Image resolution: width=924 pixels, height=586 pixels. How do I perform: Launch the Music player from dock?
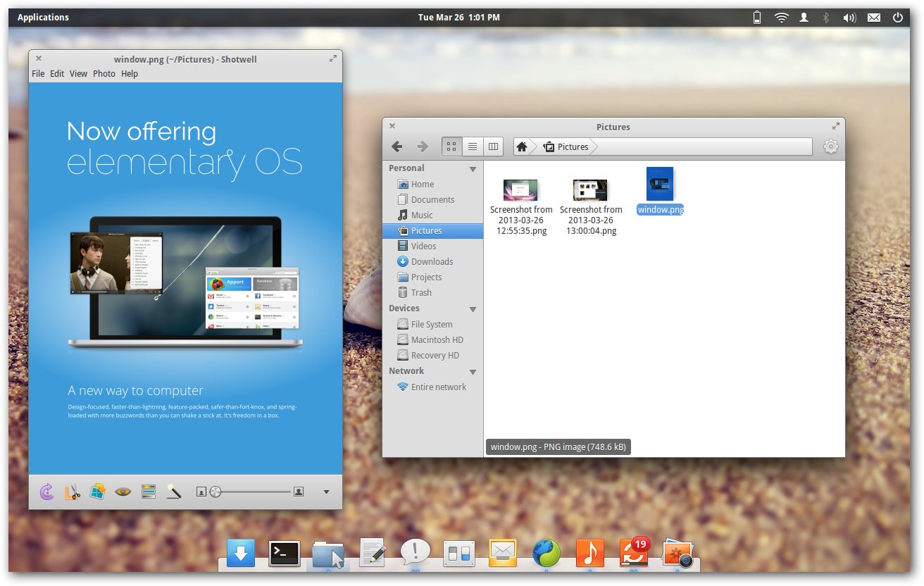[x=590, y=554]
